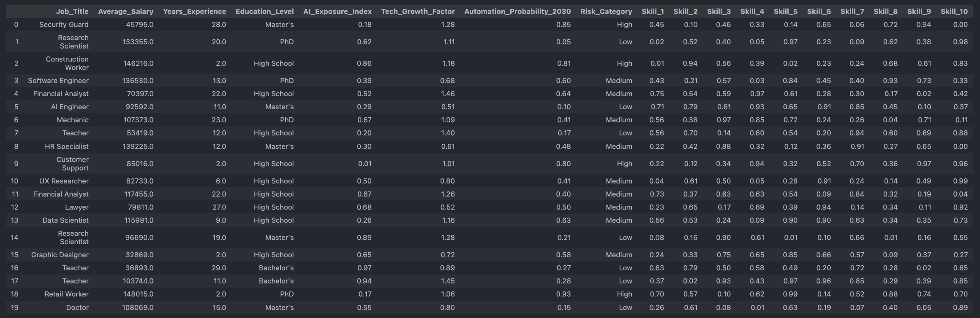Click the Risk_Category column header
980x318 pixels.
pyautogui.click(x=606, y=11)
